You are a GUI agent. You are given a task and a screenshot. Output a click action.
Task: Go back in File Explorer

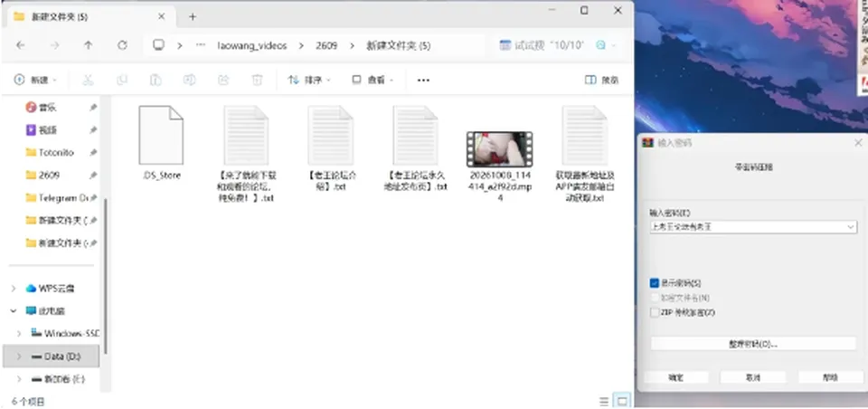(x=21, y=46)
